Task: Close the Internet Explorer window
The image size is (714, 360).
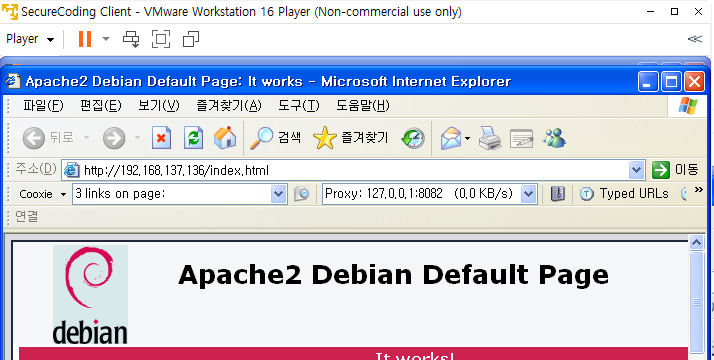Action: (x=695, y=81)
